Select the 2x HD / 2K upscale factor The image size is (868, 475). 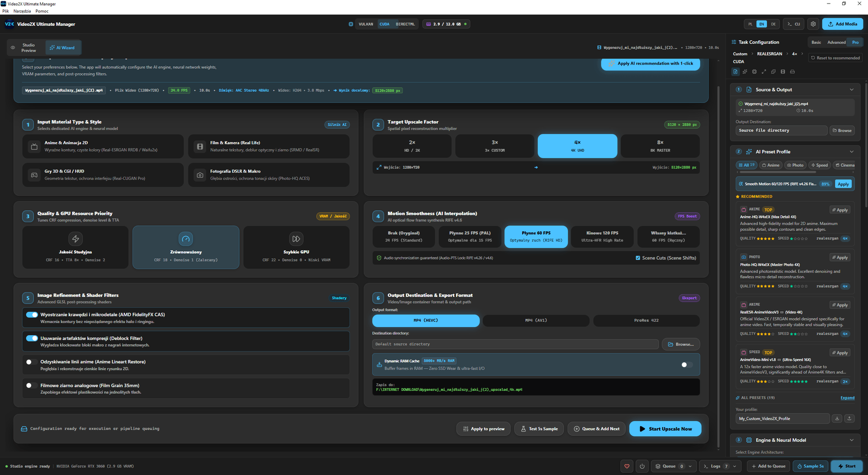(412, 146)
